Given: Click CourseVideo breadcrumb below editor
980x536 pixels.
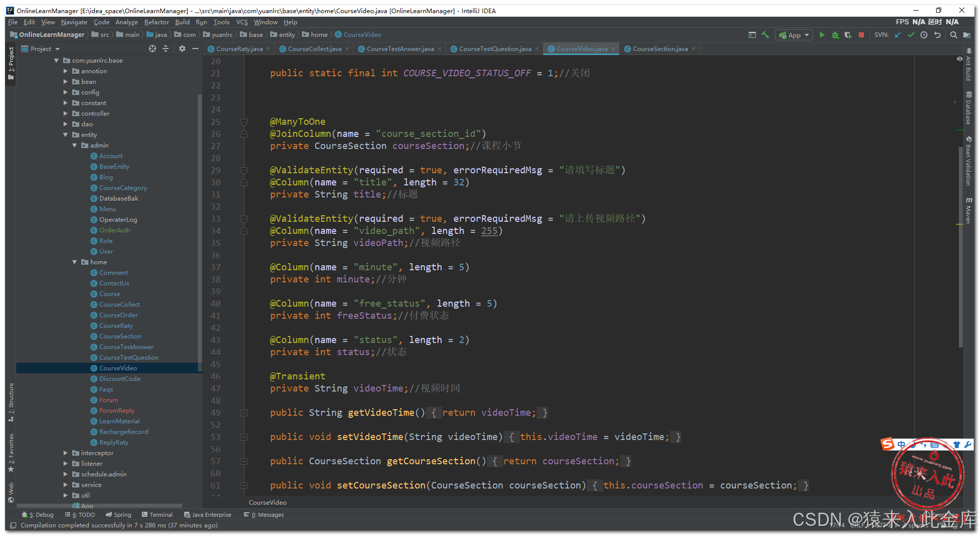Looking at the screenshot, I should click(x=268, y=503).
